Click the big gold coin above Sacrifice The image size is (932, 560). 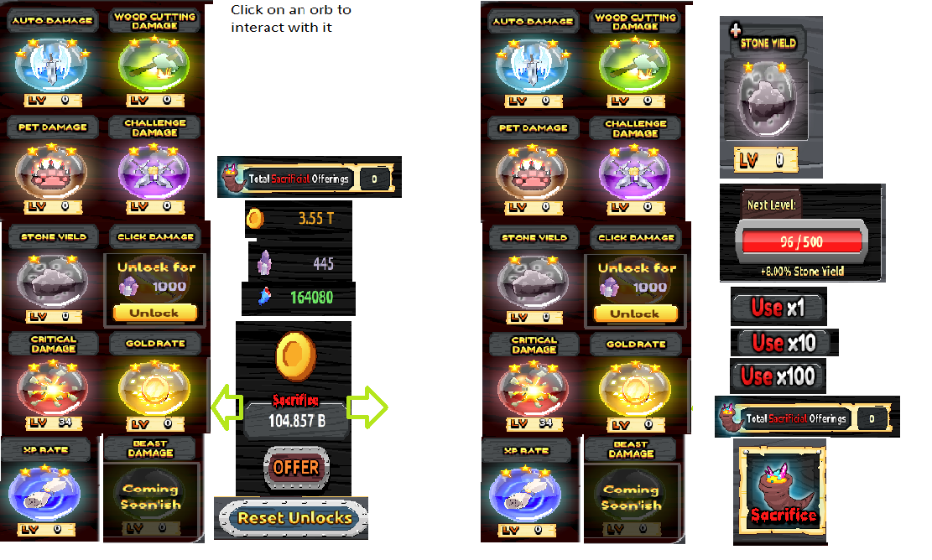click(x=296, y=356)
